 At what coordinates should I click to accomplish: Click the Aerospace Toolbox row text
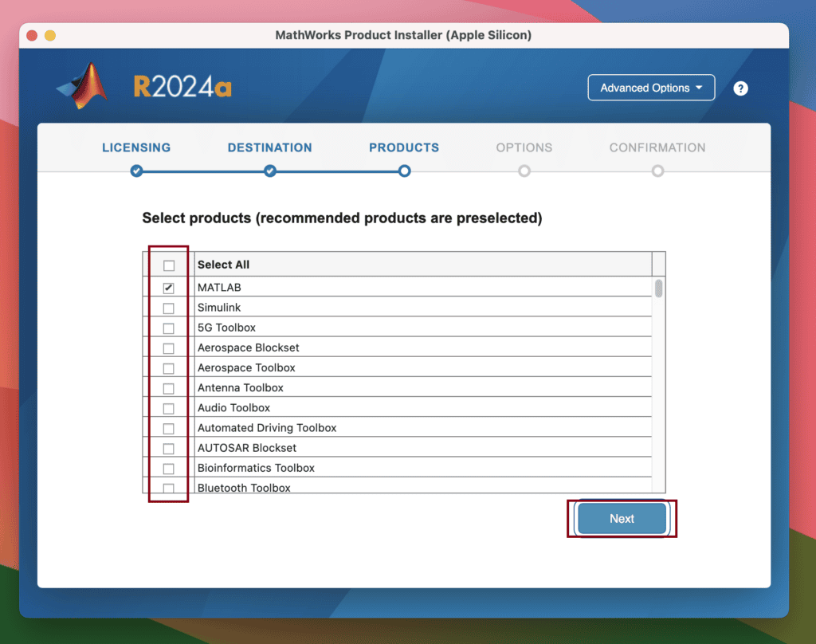(246, 367)
